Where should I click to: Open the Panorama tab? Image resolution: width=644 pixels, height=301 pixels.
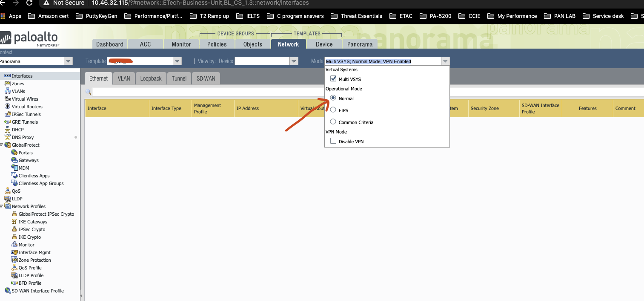pos(360,44)
